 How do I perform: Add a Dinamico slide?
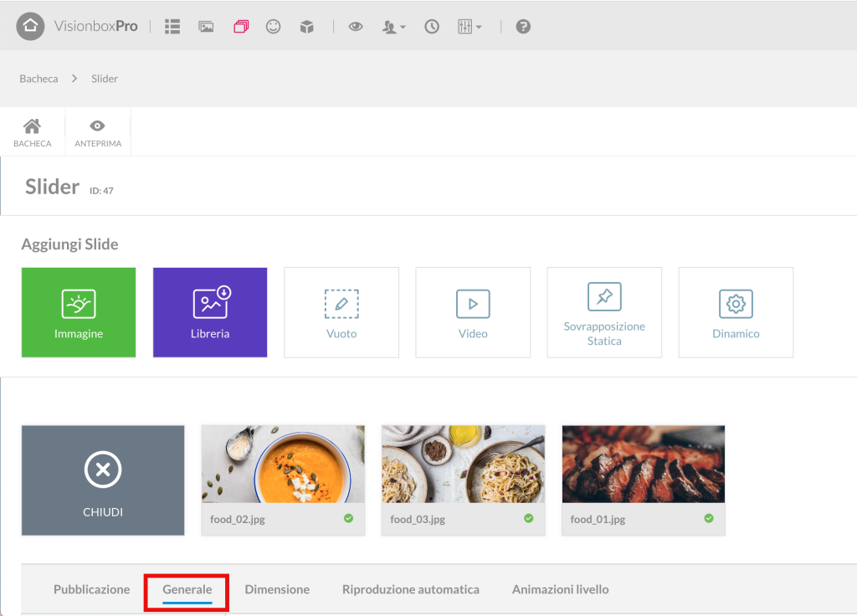point(736,313)
